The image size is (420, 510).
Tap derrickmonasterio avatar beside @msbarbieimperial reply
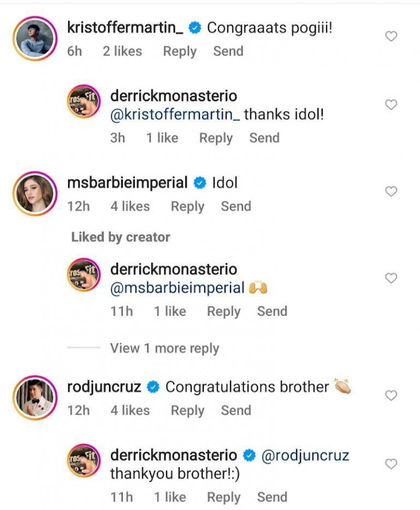(x=85, y=278)
